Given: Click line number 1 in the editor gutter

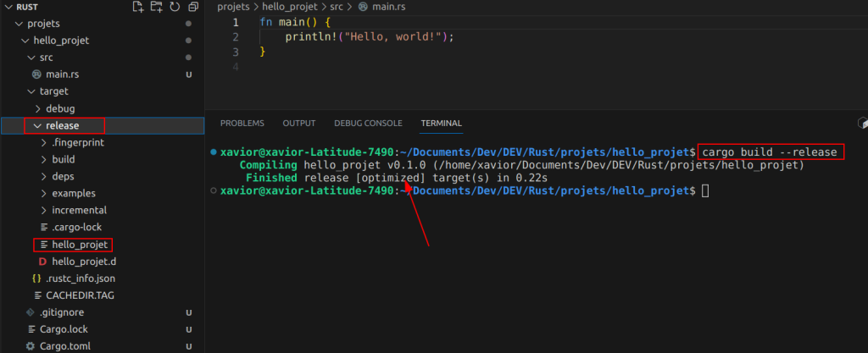Looking at the screenshot, I should (x=236, y=23).
